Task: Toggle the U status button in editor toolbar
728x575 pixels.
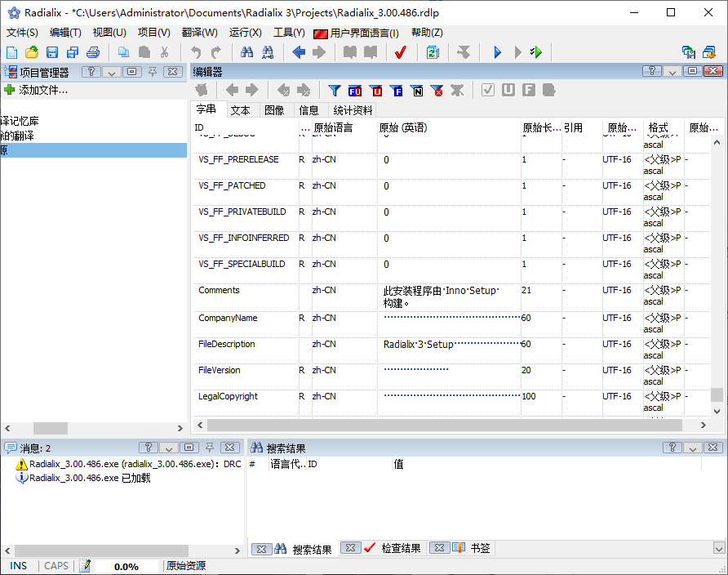Action: [508, 91]
